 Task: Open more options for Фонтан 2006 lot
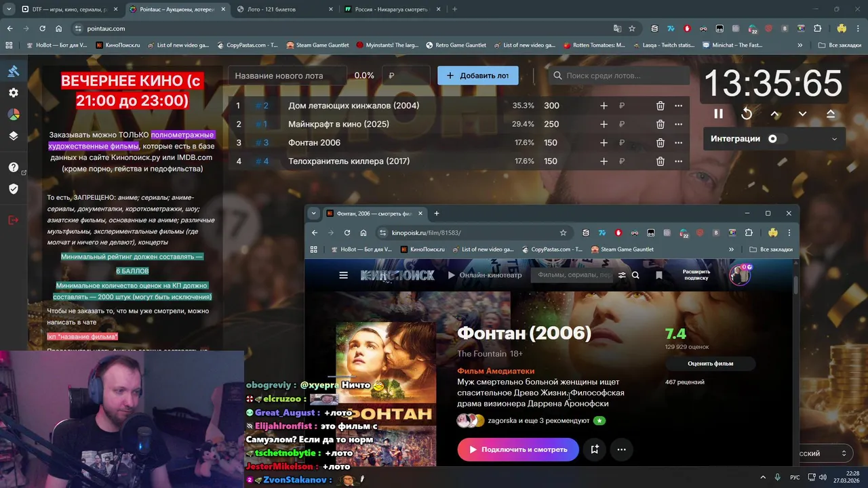click(679, 142)
